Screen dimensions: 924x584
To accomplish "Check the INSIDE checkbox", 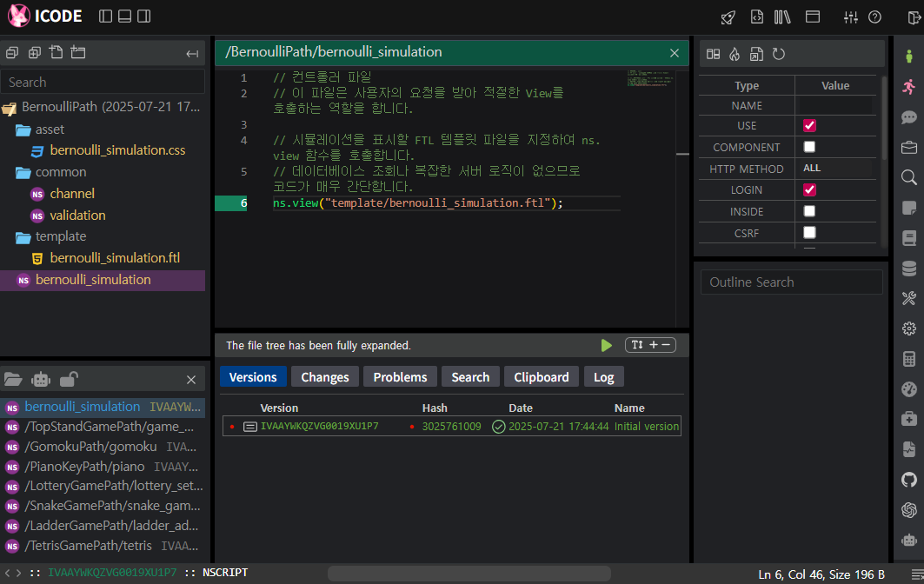I will click(809, 211).
